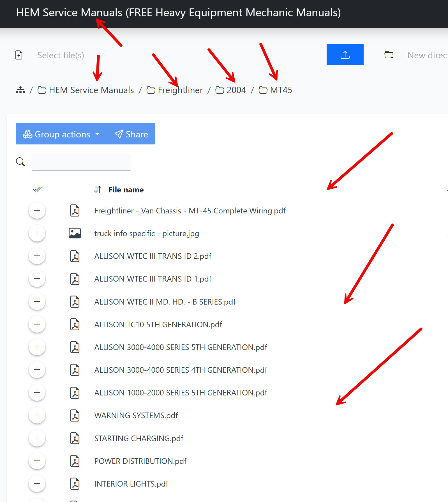Click PDF icon of 3000-4000 SERIES 5TH GENERATION
Image resolution: width=448 pixels, height=502 pixels.
coord(75,347)
